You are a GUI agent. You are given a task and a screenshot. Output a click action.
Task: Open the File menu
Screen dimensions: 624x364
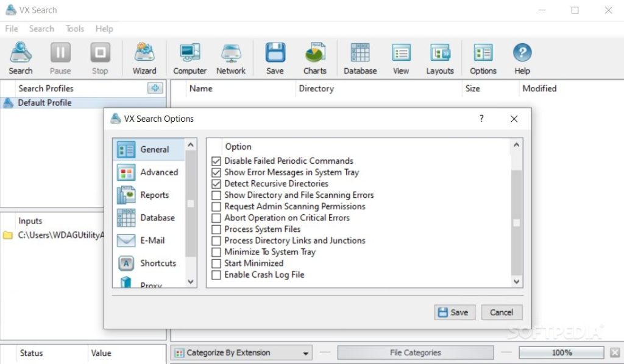10,29
